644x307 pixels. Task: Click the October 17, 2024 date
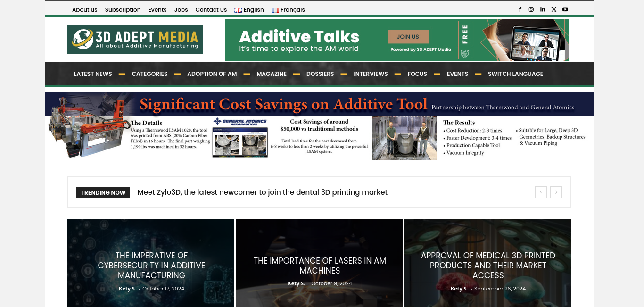coord(163,289)
